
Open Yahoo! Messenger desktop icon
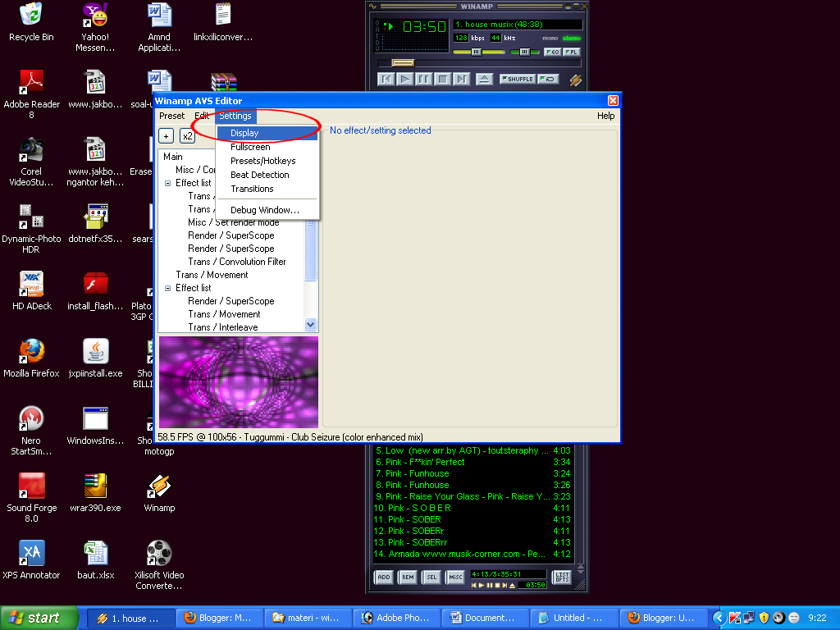coord(95,25)
